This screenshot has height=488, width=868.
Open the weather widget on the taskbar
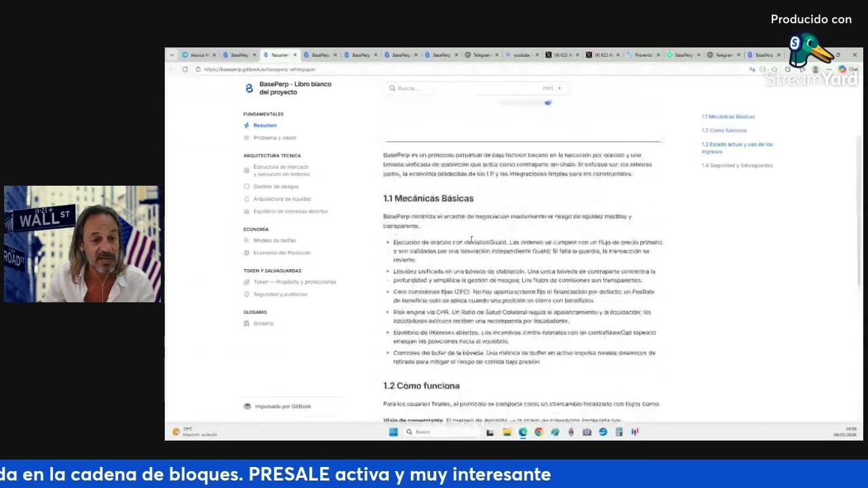click(x=195, y=432)
